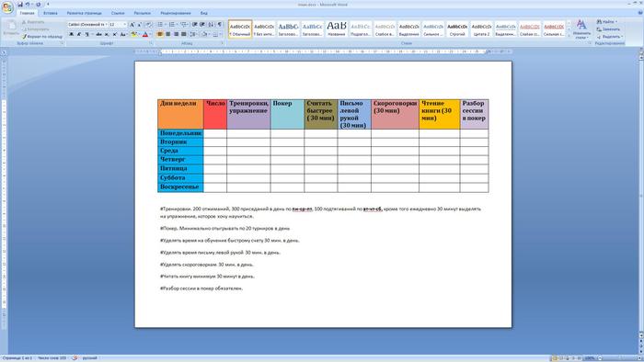Apply Обычный normal style
Viewport: 644px width, 362px height.
pos(240,28)
